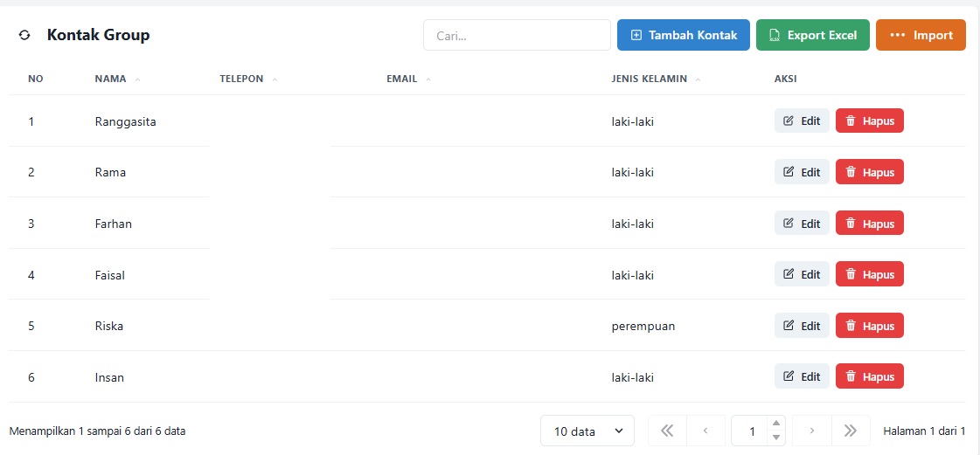Delete Riska with Hapus button

tap(869, 325)
